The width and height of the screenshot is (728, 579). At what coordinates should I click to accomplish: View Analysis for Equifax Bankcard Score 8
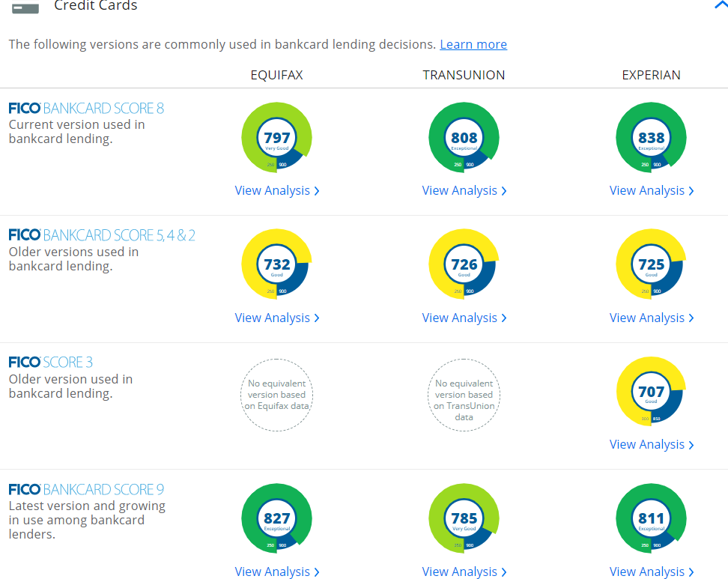[276, 190]
